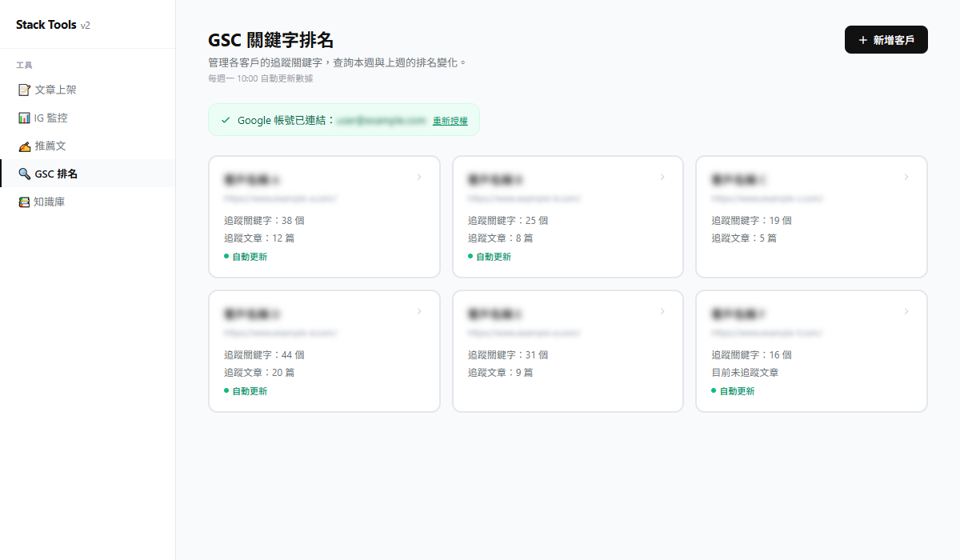Open chevron on the 31-keyword client card
Image resolution: width=960 pixels, height=560 pixels.
[x=662, y=311]
